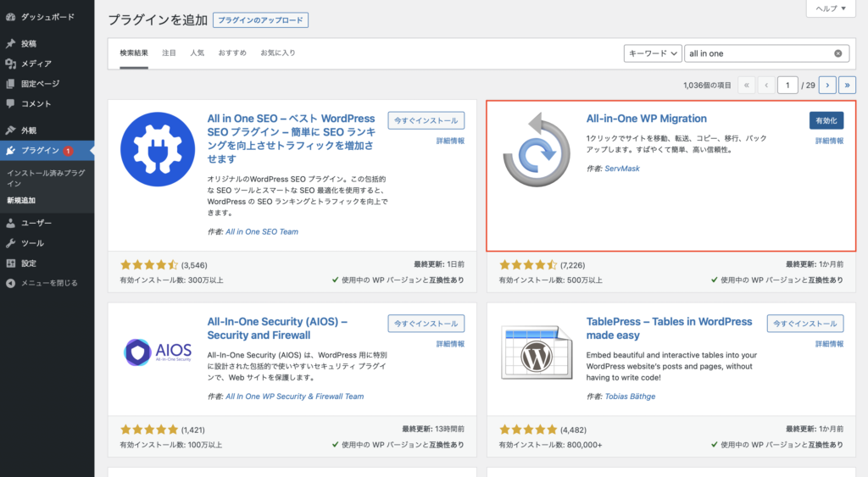This screenshot has height=477, width=868.
Task: Select the Search Results tab
Action: (x=134, y=53)
